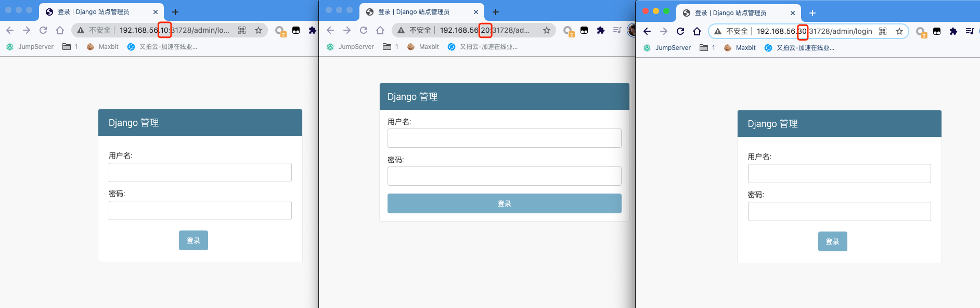980x308 pixels.
Task: Focus the 用户名 field in the middle window
Action: 505,138
